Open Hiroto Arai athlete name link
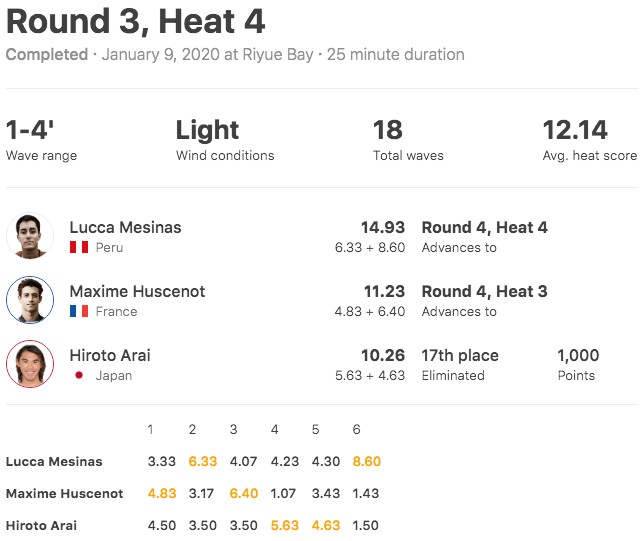This screenshot has height=541, width=644. pos(112,355)
